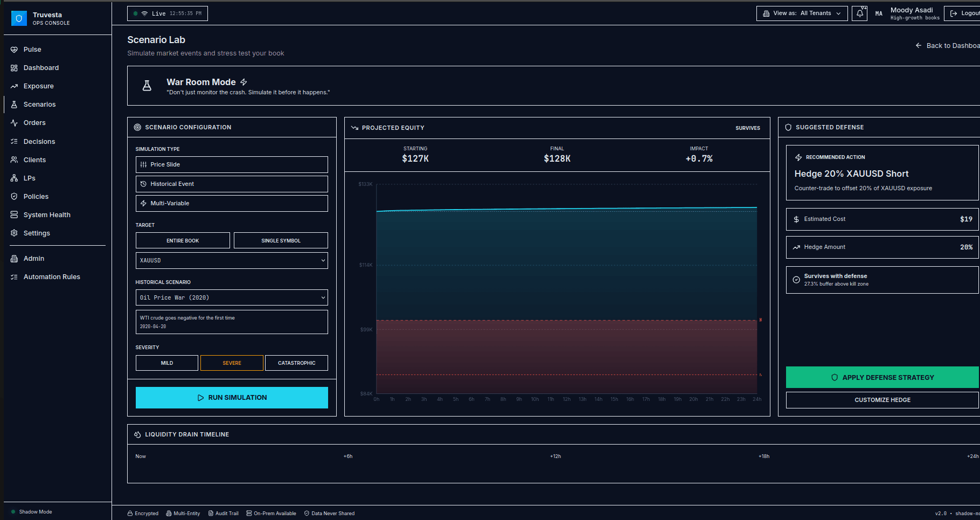Image resolution: width=980 pixels, height=520 pixels.
Task: Click the impact value +0.7%
Action: [x=699, y=158]
